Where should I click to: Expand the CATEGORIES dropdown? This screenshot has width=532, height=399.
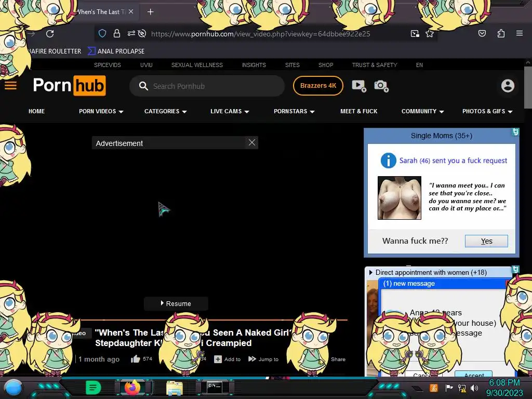165,111
